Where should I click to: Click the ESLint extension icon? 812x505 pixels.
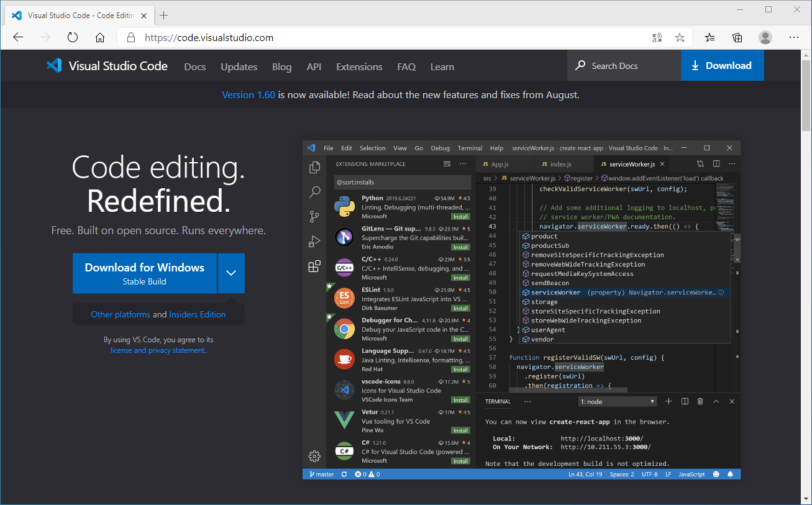pos(344,298)
